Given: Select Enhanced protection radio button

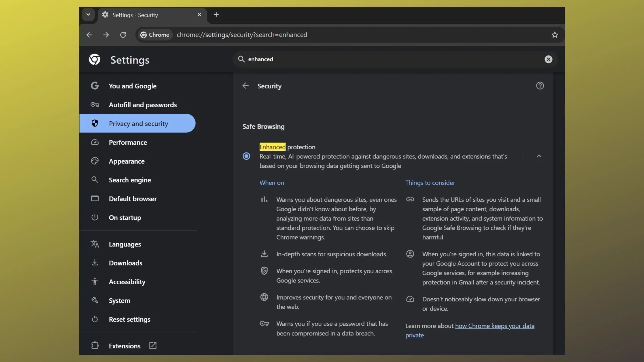Looking at the screenshot, I should coord(246,156).
